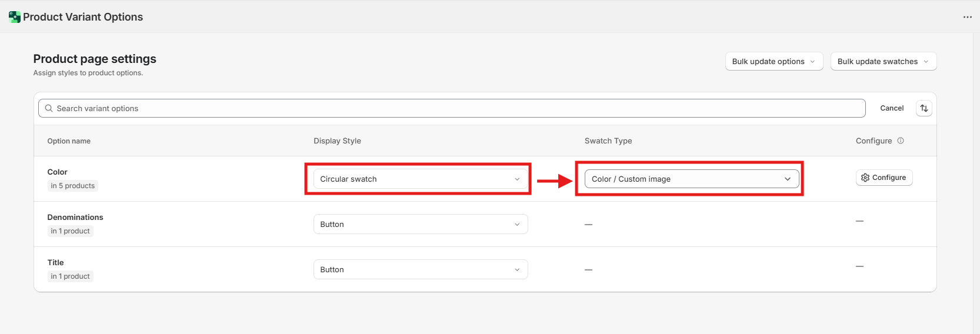Click the Option name column header
Image resolution: width=980 pixels, height=334 pixels.
click(69, 141)
